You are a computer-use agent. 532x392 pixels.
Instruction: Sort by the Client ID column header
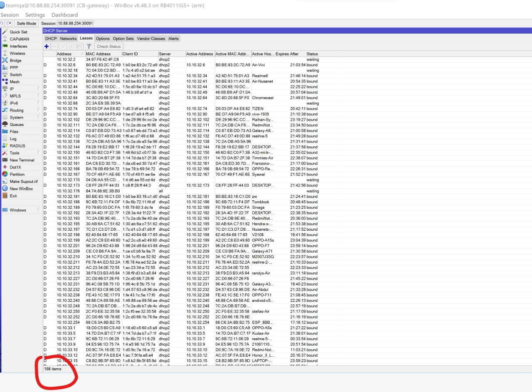pyautogui.click(x=140, y=54)
